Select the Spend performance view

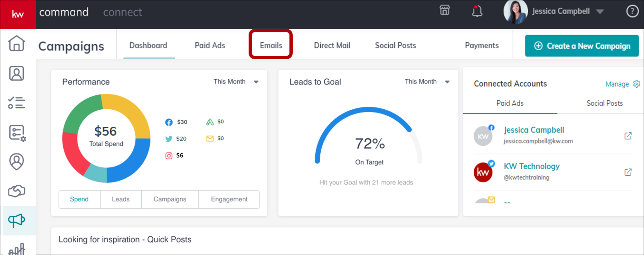point(79,199)
